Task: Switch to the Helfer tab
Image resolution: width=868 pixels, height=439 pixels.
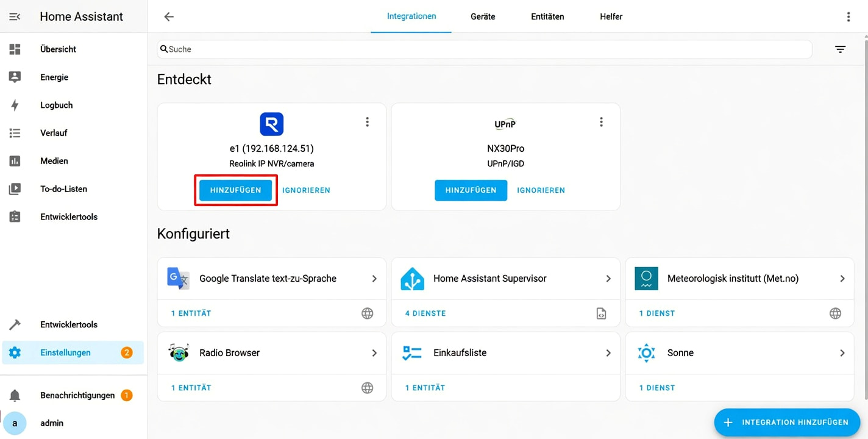Action: tap(611, 16)
